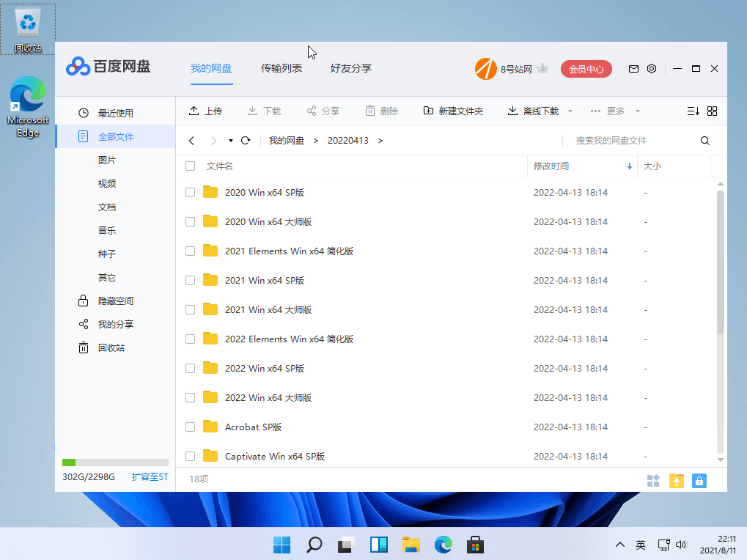Click 20220413 in the breadcrumb path

pos(348,141)
